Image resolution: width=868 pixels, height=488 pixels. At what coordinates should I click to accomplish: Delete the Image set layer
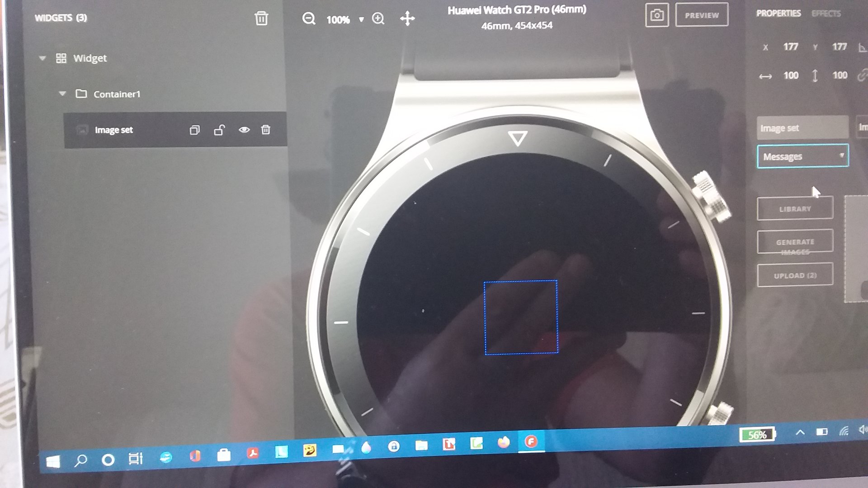click(x=266, y=130)
